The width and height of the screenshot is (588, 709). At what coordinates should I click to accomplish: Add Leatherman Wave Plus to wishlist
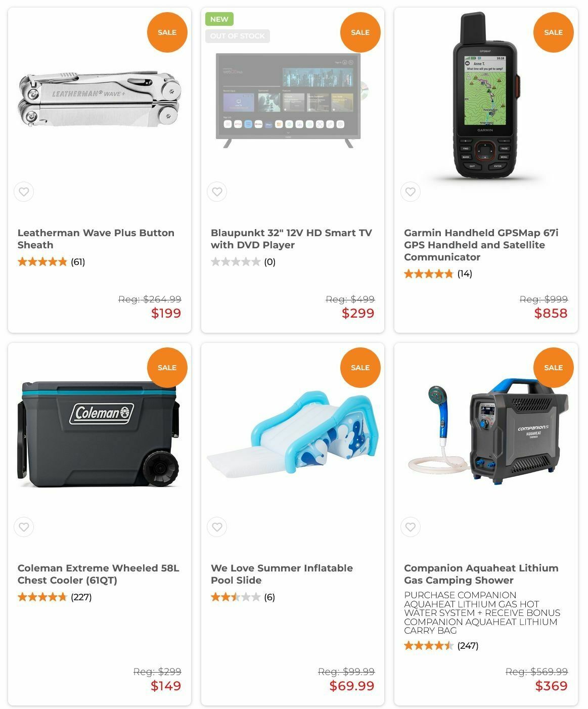click(24, 192)
